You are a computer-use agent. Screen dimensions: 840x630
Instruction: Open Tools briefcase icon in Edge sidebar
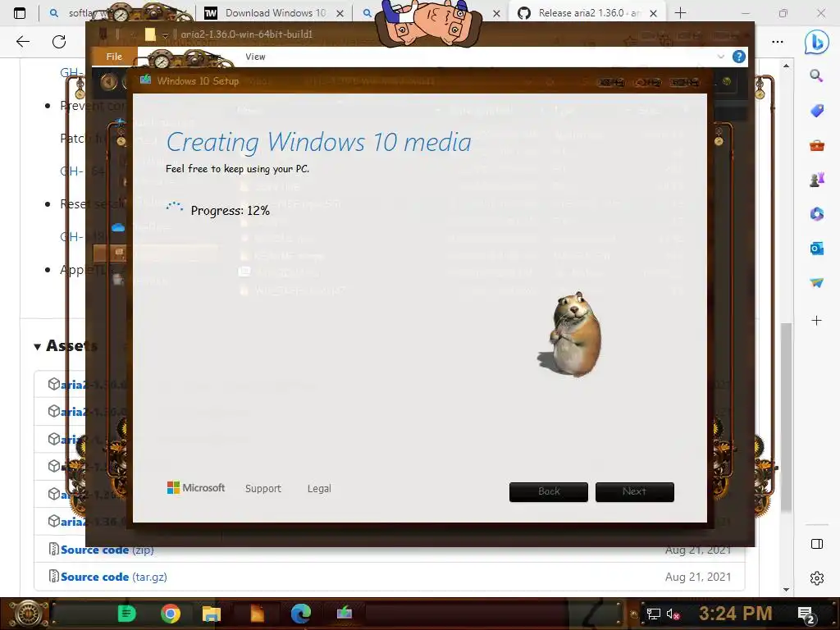click(x=816, y=145)
